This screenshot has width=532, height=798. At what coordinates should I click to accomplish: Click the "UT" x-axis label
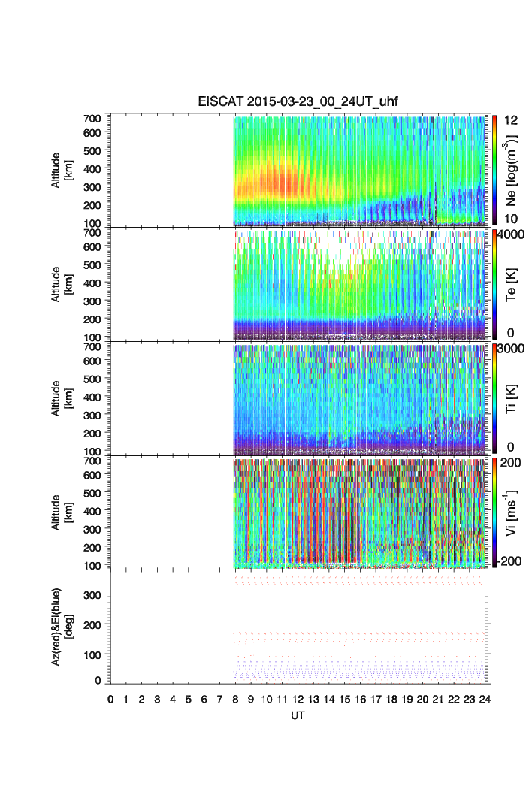(298, 715)
